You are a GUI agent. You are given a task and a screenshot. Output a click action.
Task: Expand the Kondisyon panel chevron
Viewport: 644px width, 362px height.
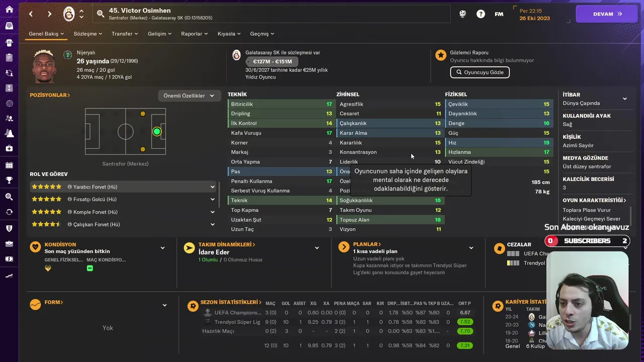(x=163, y=248)
